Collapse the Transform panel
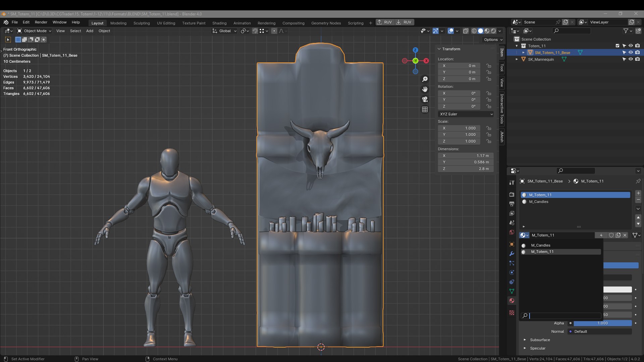The height and width of the screenshot is (362, 644). [x=439, y=49]
